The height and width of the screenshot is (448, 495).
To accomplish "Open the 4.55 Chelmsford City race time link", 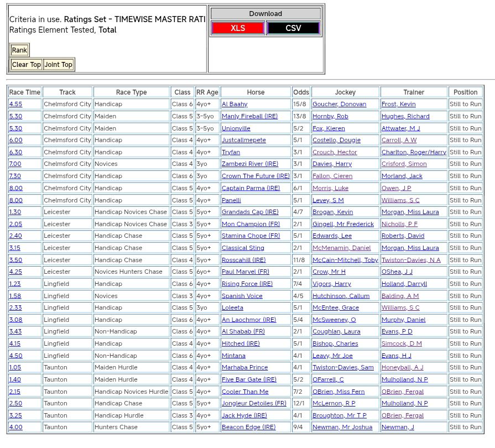I will click(x=15, y=104).
